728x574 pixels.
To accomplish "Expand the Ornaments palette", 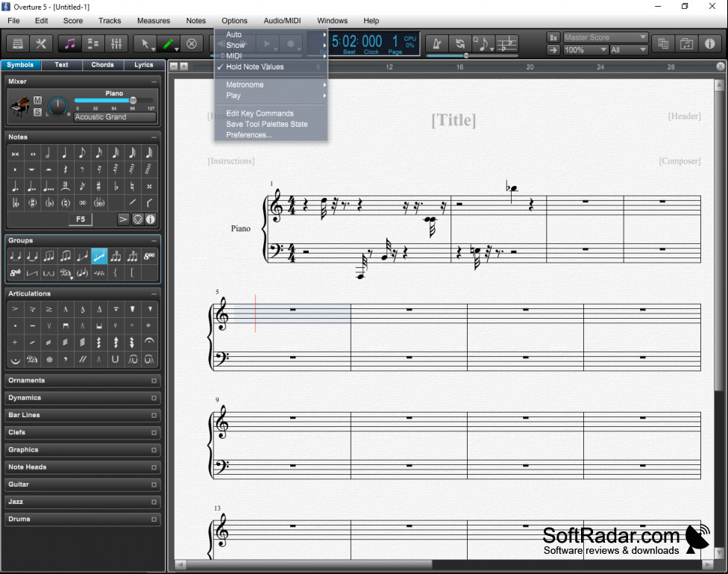I will [154, 381].
